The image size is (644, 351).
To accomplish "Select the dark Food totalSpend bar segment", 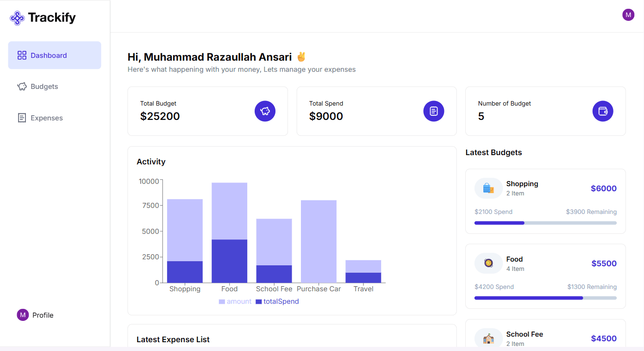I will (229, 261).
